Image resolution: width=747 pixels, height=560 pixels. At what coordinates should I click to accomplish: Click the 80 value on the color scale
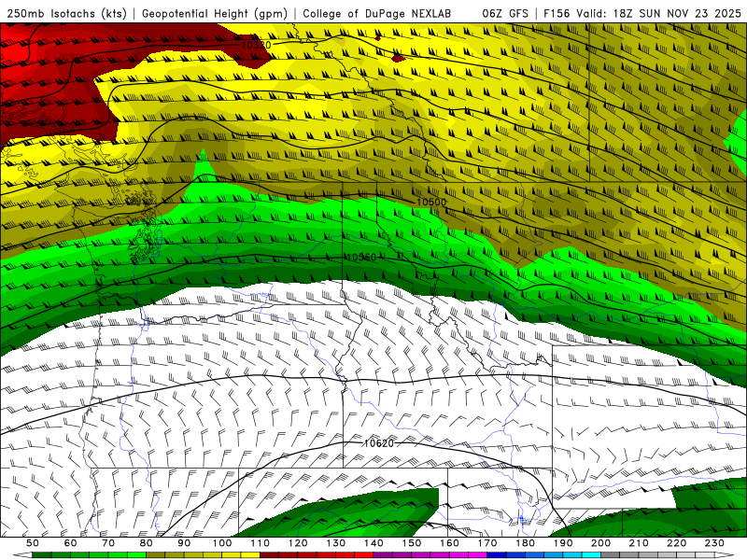point(147,543)
